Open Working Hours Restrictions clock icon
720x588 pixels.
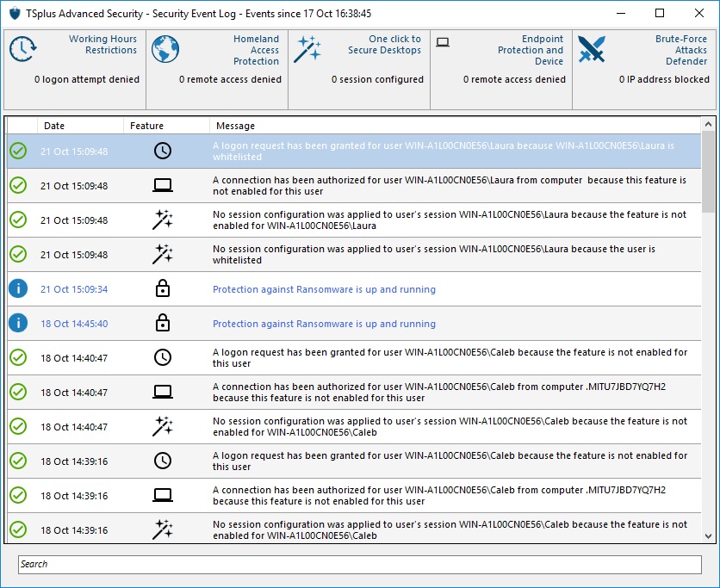23,49
